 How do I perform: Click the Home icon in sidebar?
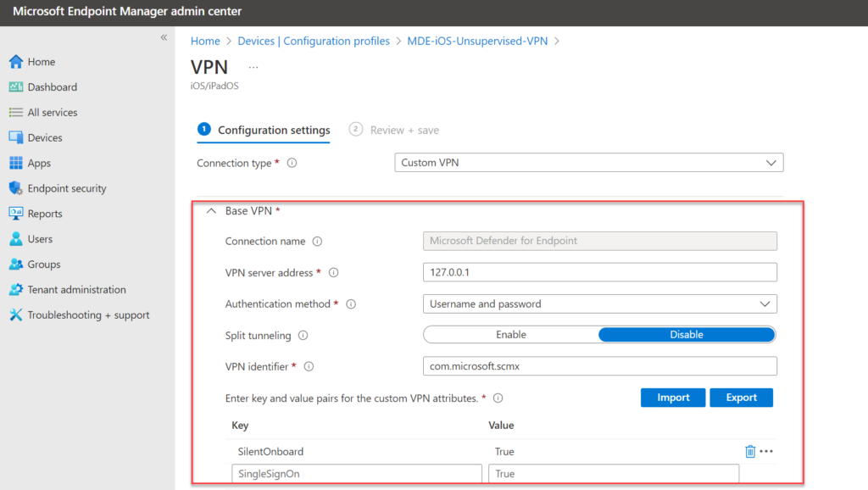click(x=16, y=61)
